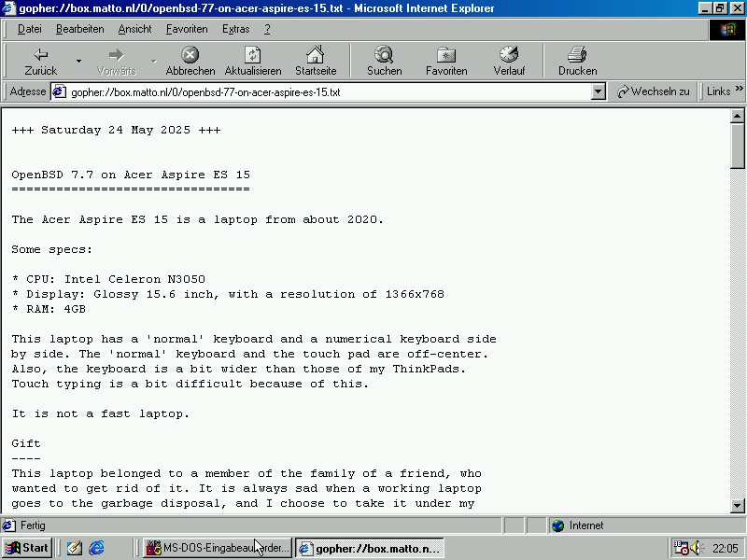The height and width of the screenshot is (560, 747).
Task: Go to the Startseite home button
Action: (316, 61)
